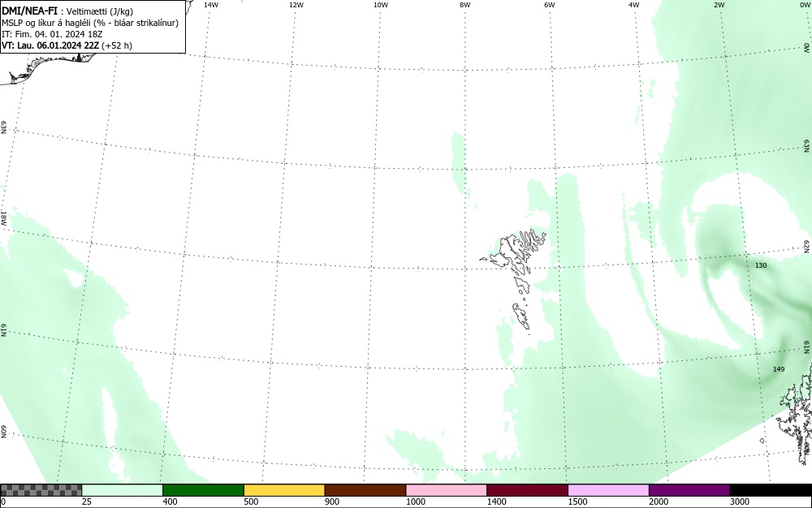Click the 60N label on the left edge
Viewport: 812px width, 508px height.
coord(3,432)
